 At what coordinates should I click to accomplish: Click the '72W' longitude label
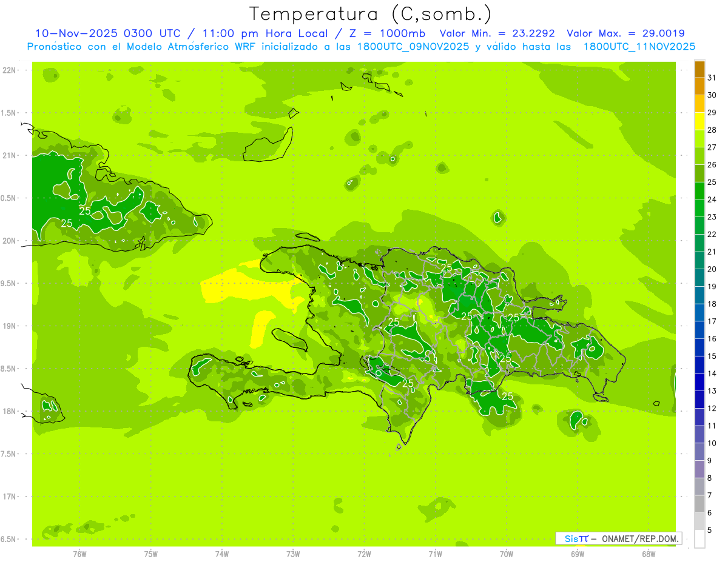[x=364, y=554]
